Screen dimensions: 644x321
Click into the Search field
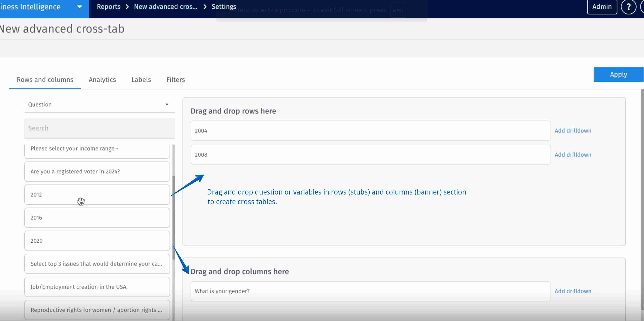point(99,128)
